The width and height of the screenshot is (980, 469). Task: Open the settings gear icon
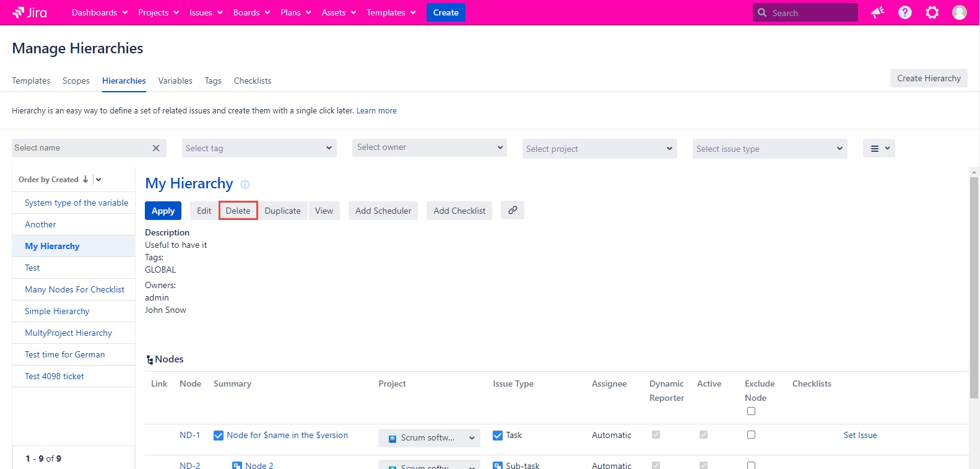pyautogui.click(x=932, y=12)
